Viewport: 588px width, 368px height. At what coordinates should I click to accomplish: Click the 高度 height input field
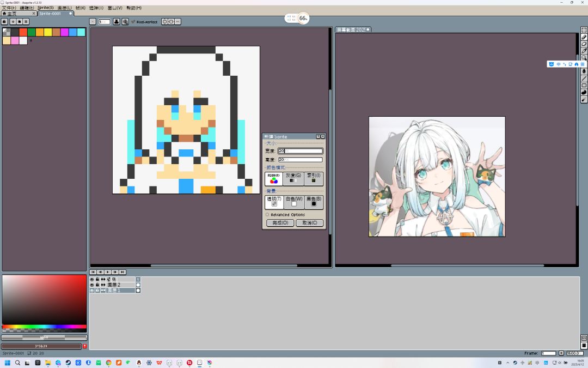tap(300, 160)
